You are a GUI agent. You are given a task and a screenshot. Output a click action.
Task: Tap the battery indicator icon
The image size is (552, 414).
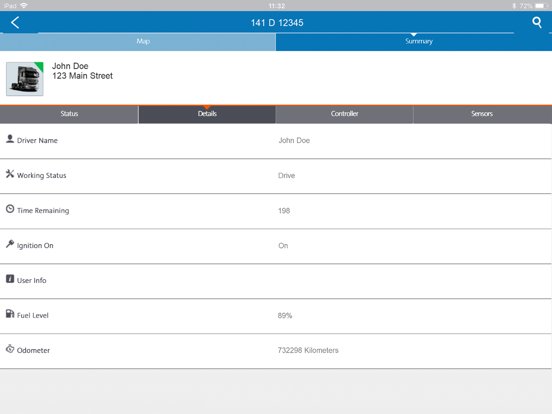click(x=541, y=6)
